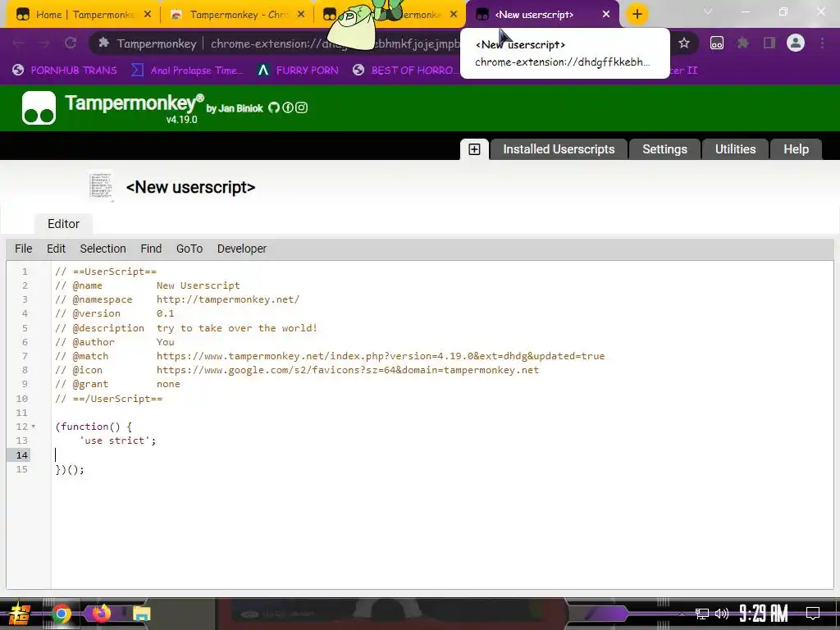Open Tampermonkey extension icon in Chrome toolbar
The width and height of the screenshot is (840, 630).
pos(717,43)
